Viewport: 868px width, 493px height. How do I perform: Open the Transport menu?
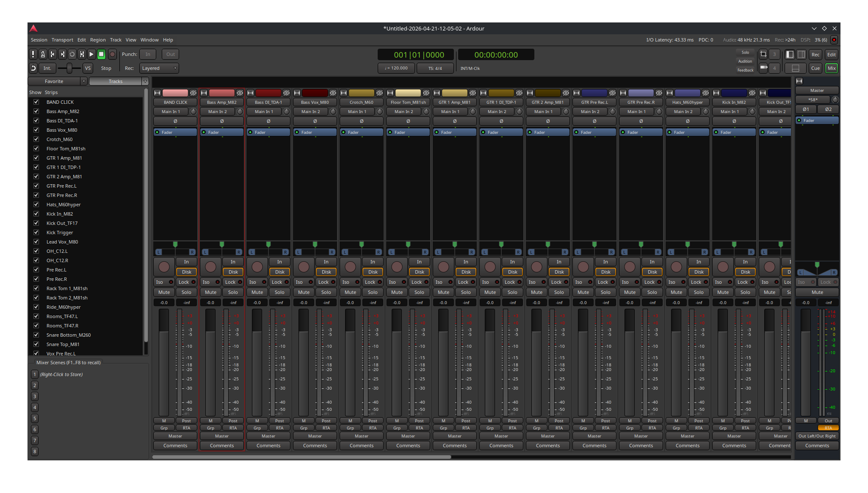coord(62,40)
